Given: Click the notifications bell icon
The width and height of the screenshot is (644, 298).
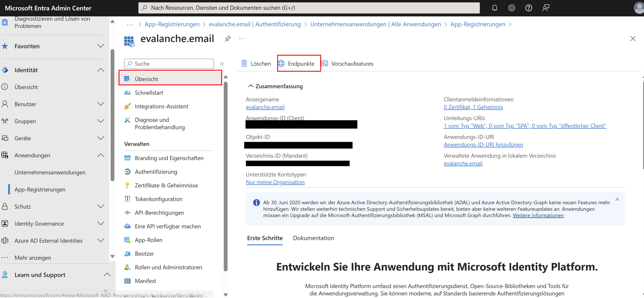Looking at the screenshot, I should pyautogui.click(x=494, y=8).
